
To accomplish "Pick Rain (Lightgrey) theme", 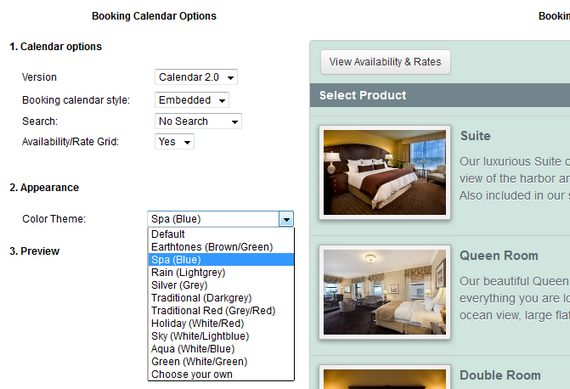I will coord(221,272).
